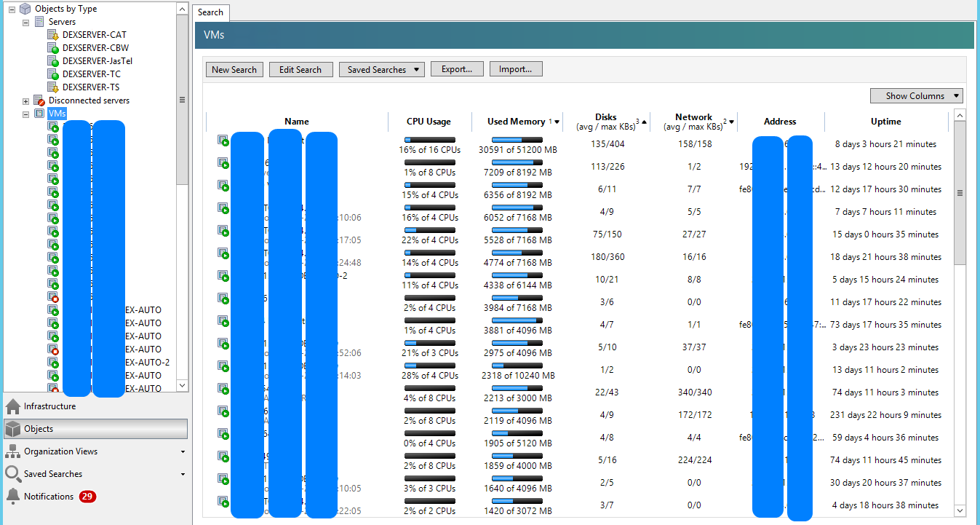Collapse the Servers tree node
The height and width of the screenshot is (525, 980).
25,21
